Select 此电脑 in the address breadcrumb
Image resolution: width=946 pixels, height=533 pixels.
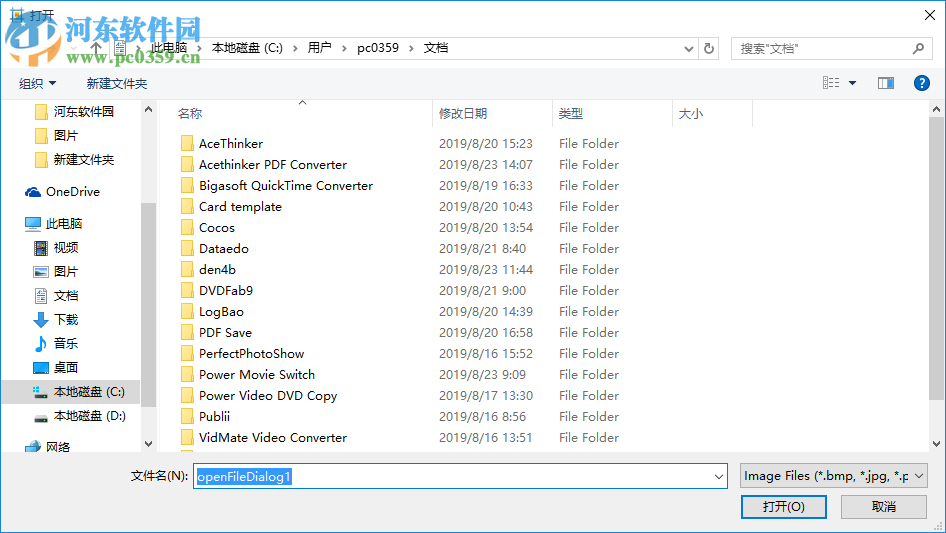coord(169,48)
